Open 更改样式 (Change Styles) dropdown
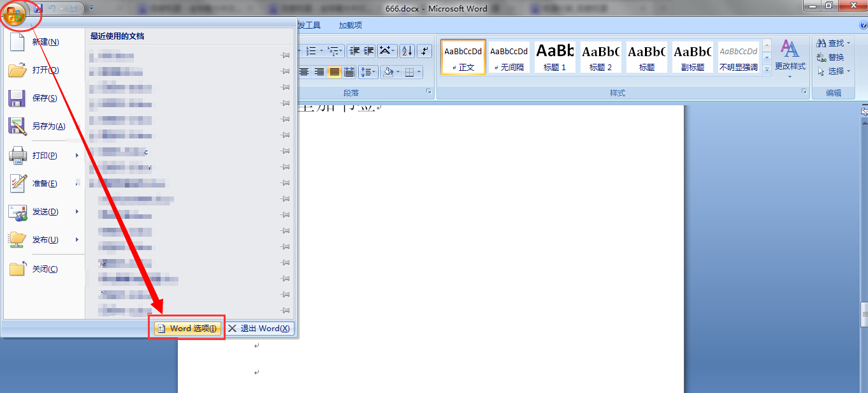 tap(790, 59)
